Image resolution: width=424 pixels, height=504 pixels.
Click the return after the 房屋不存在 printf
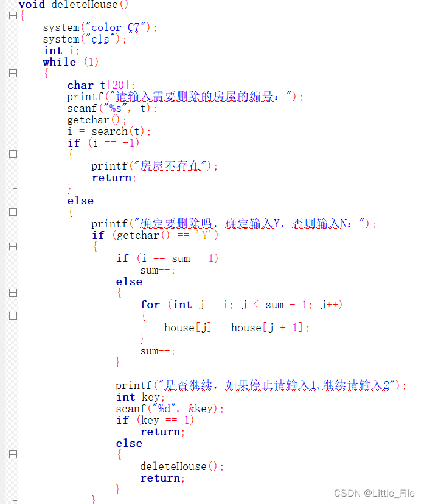click(114, 178)
